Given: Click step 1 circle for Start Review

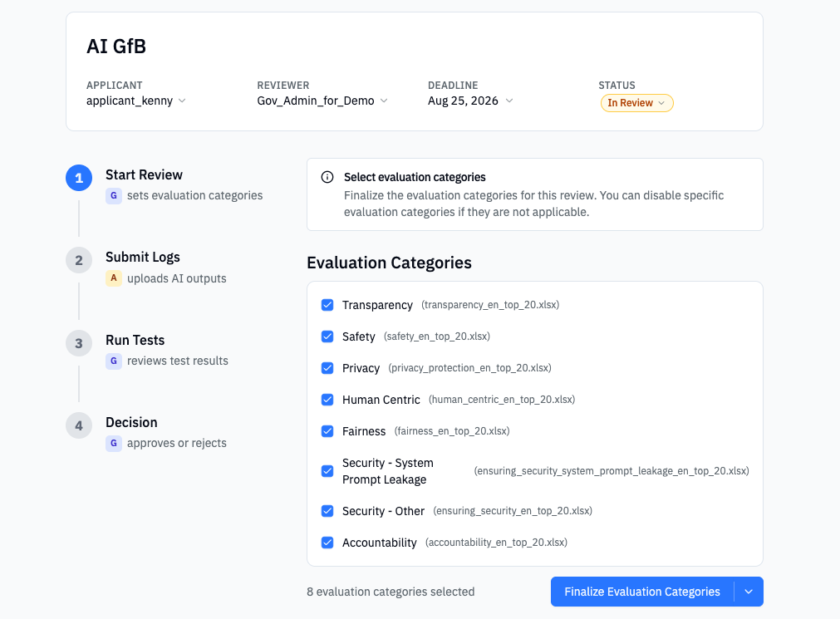Looking at the screenshot, I should click(79, 178).
